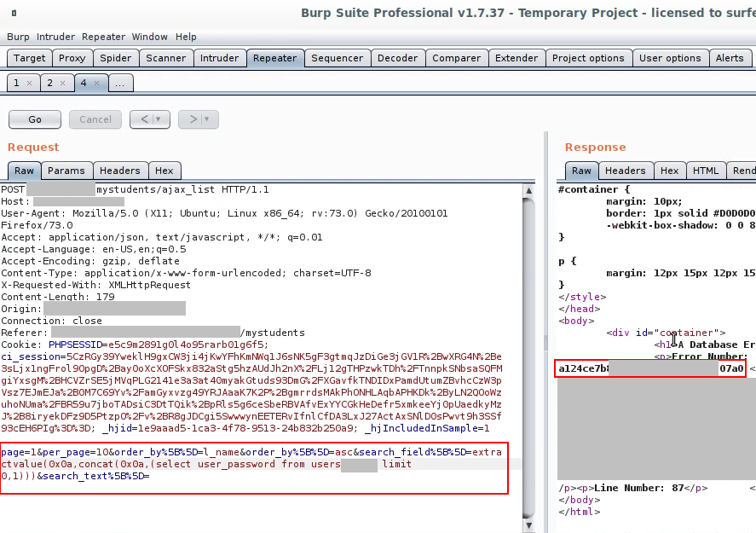Select Request Hex view tab

click(164, 171)
